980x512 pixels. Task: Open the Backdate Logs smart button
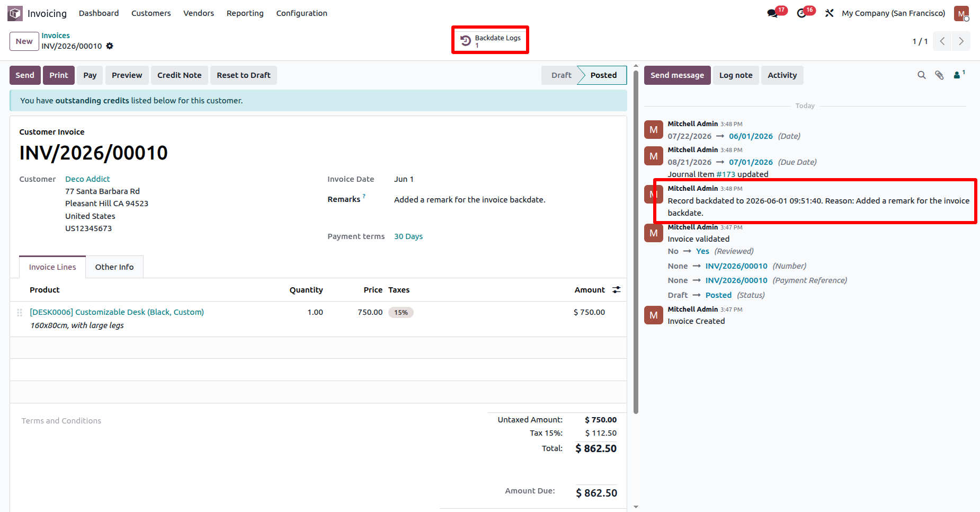coord(491,40)
